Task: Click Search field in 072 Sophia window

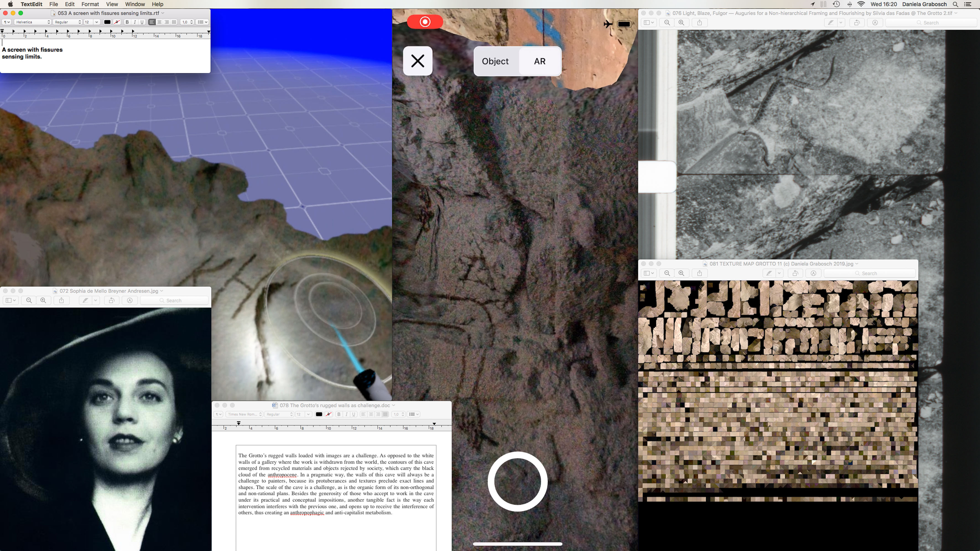Action: point(174,301)
